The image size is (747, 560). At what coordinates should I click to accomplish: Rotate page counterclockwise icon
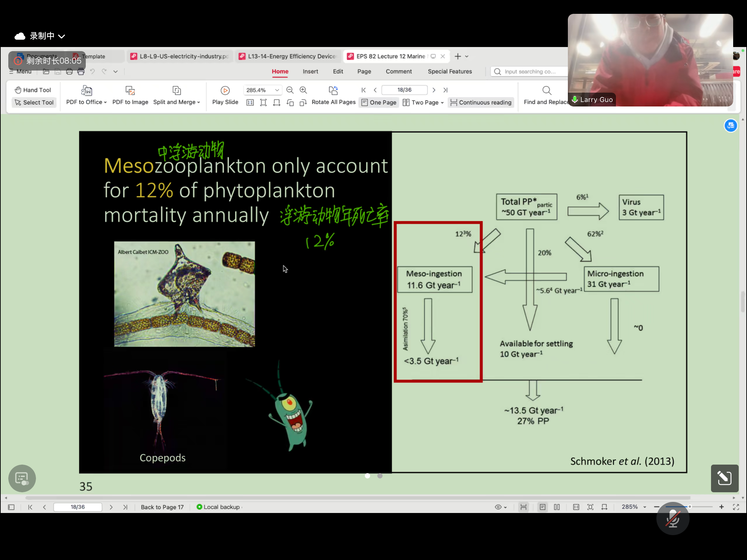[290, 102]
